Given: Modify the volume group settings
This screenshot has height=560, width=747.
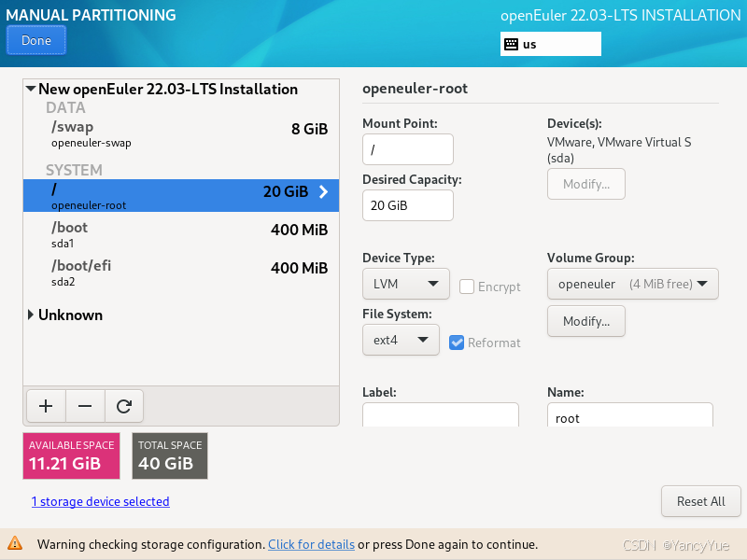Looking at the screenshot, I should pos(585,321).
